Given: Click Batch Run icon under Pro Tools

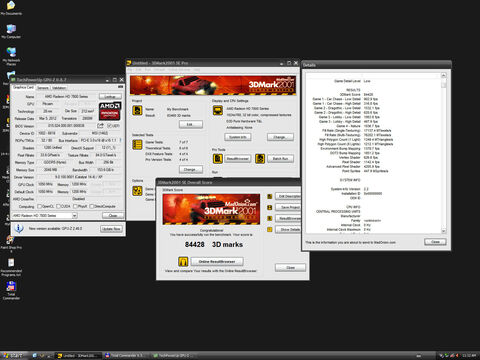Looking at the screenshot, I should click(260, 159).
